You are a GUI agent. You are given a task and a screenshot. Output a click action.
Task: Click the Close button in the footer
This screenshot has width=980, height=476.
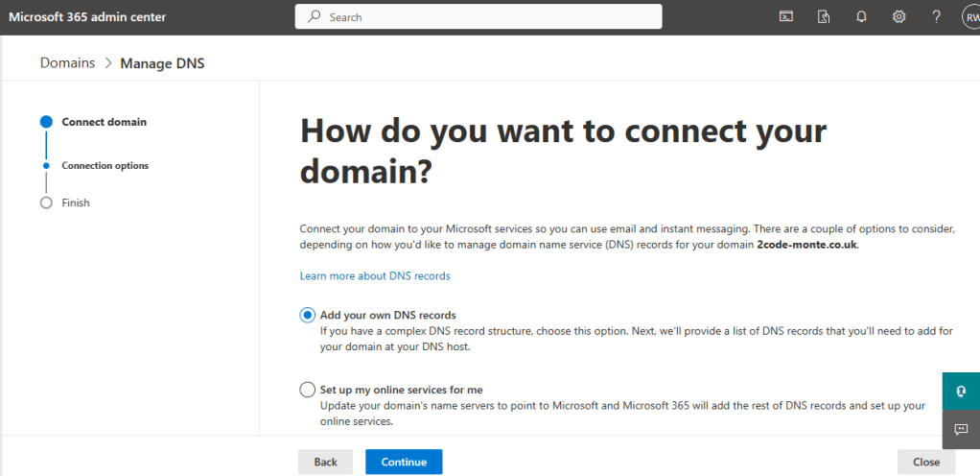925,462
